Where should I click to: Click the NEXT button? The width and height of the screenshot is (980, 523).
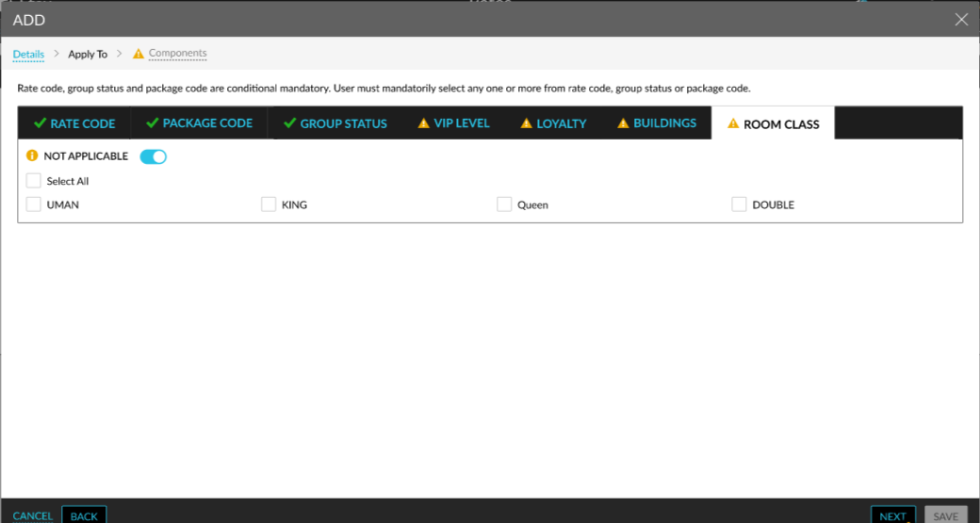tap(893, 515)
